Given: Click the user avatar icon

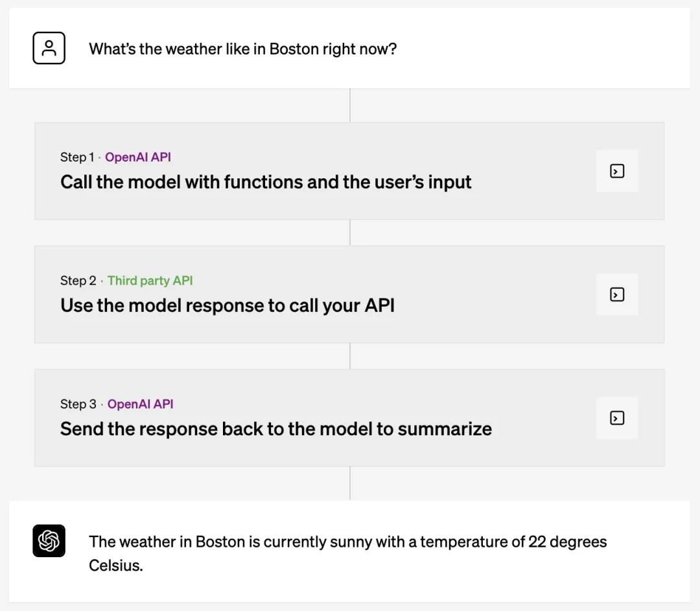Looking at the screenshot, I should 49,48.
